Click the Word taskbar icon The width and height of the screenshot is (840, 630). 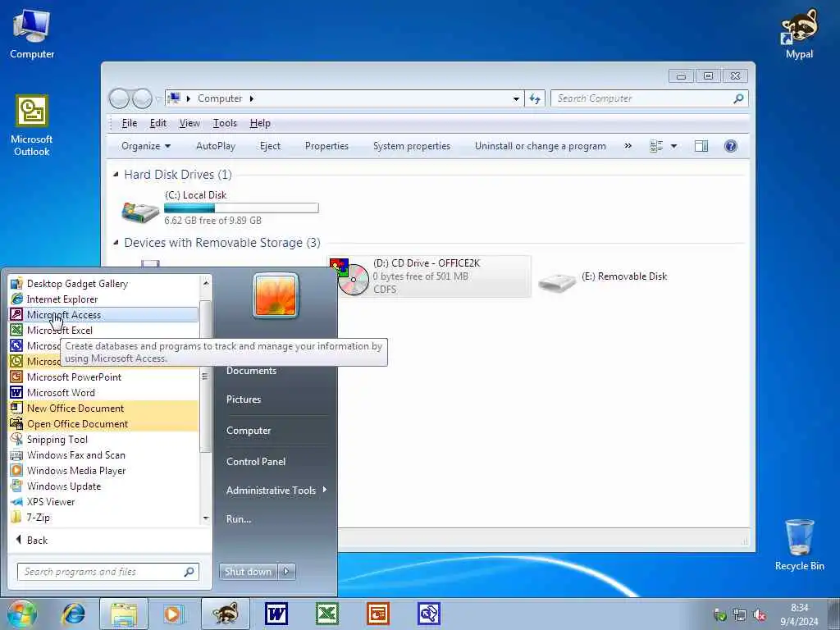click(276, 614)
